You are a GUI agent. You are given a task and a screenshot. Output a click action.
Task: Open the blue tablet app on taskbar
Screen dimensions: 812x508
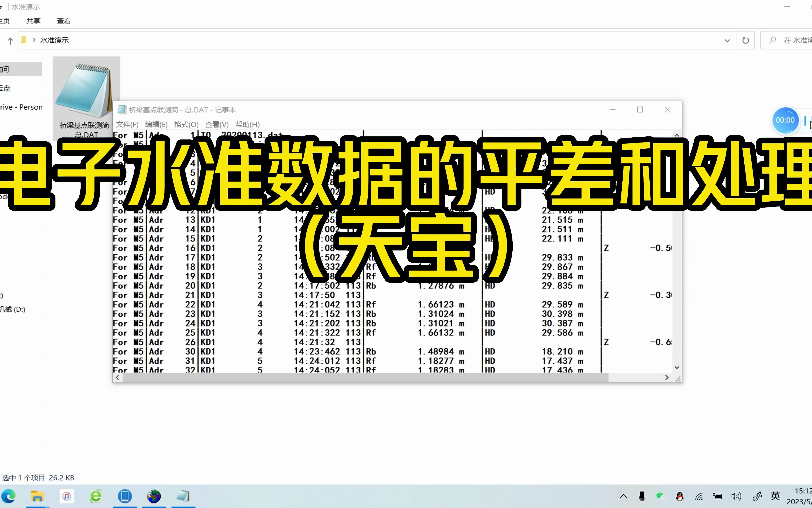tap(125, 496)
